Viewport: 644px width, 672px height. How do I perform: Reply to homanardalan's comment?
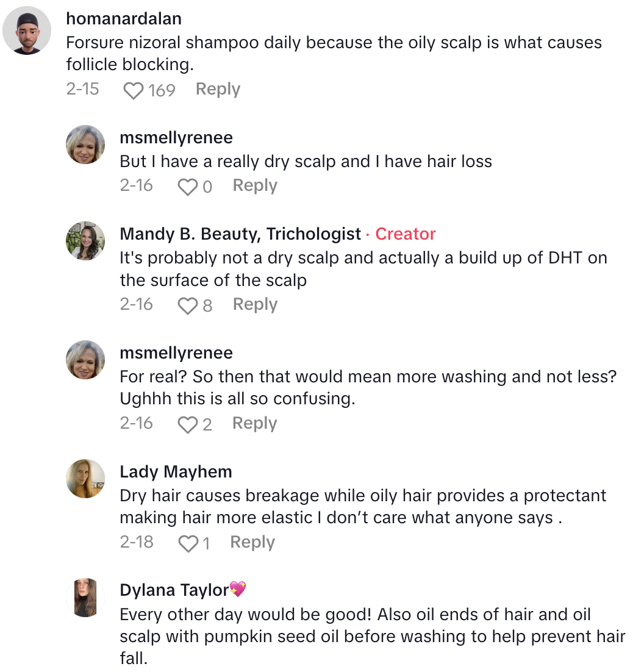(x=218, y=89)
